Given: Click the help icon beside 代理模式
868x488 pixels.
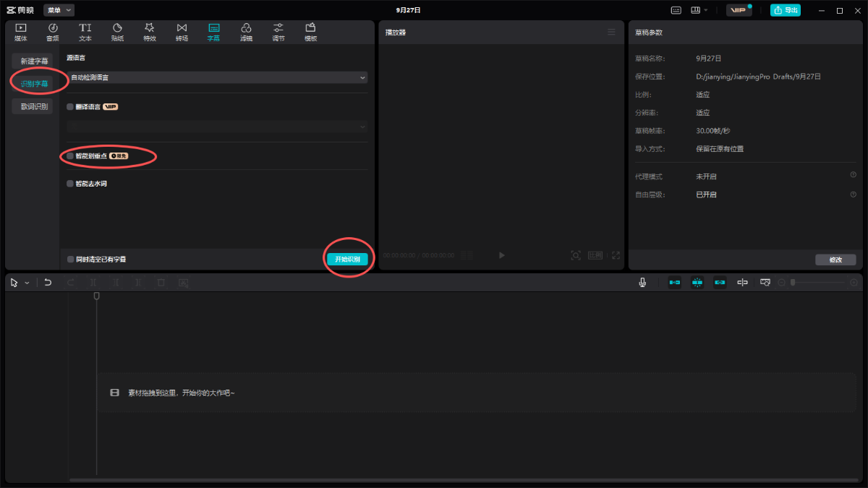Looking at the screenshot, I should tap(853, 176).
